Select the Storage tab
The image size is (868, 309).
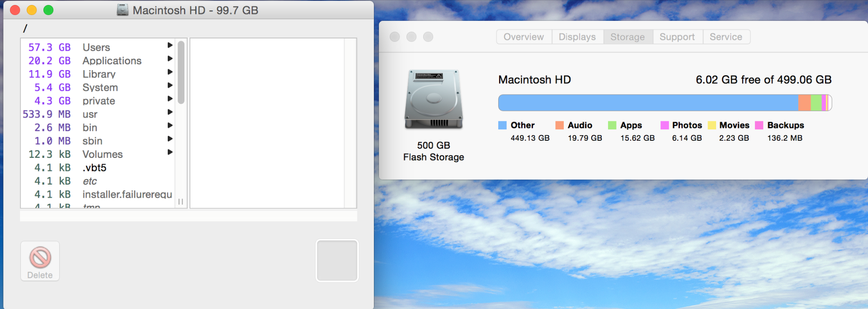click(x=628, y=37)
